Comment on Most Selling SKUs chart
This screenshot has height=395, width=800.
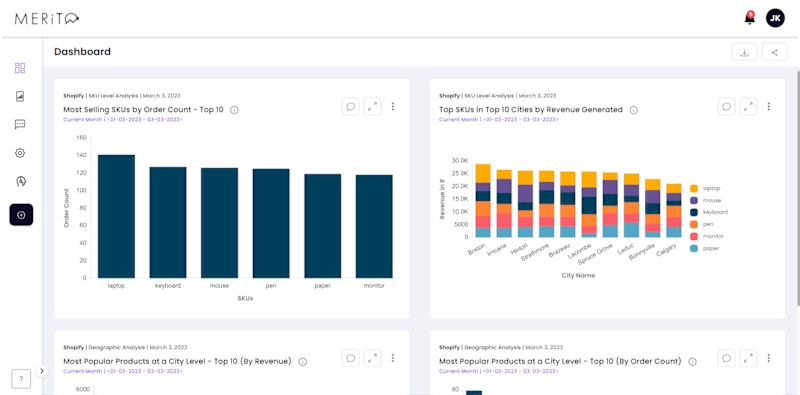coord(351,107)
